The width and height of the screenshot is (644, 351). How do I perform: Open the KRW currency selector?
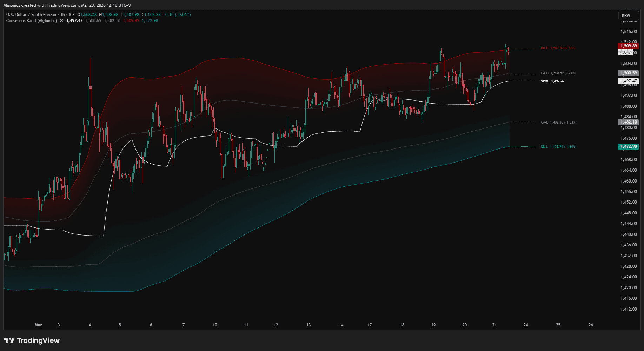coord(628,15)
